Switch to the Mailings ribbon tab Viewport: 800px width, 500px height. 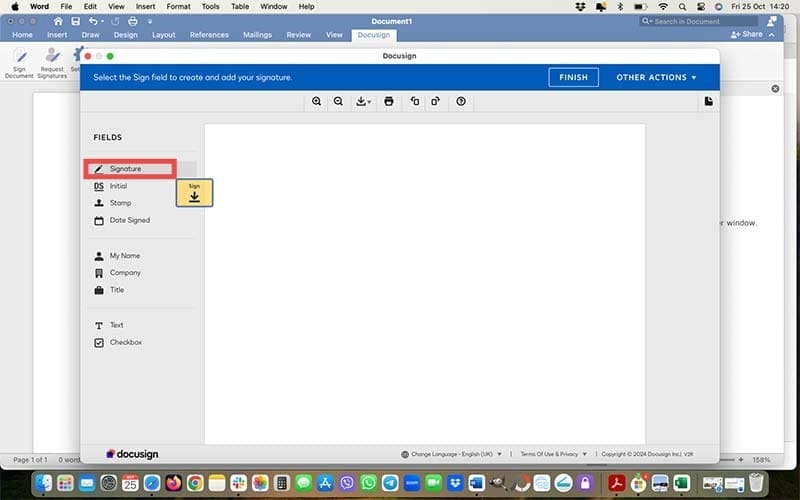[x=264, y=35]
